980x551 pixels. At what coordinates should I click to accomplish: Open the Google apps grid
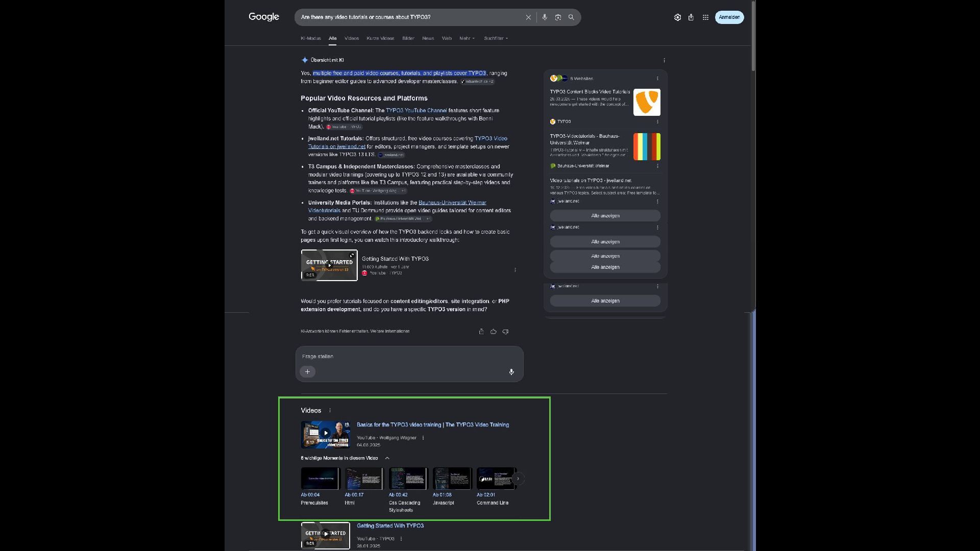pos(705,17)
